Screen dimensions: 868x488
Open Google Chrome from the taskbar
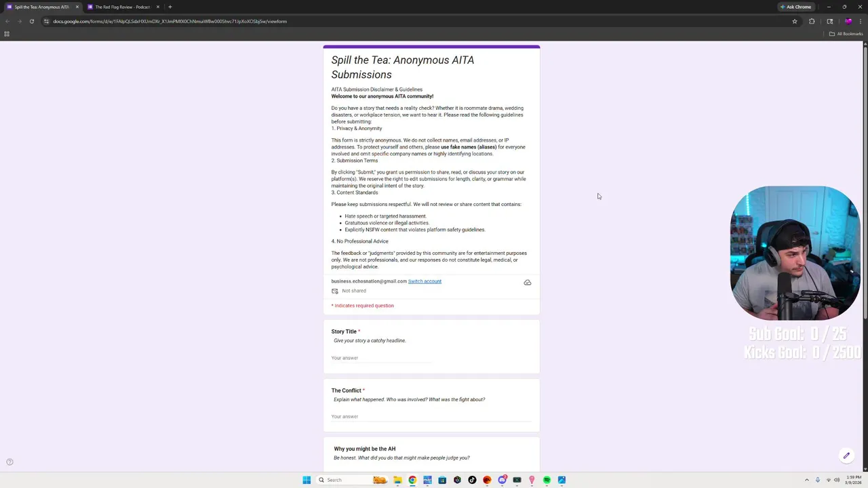(x=412, y=480)
